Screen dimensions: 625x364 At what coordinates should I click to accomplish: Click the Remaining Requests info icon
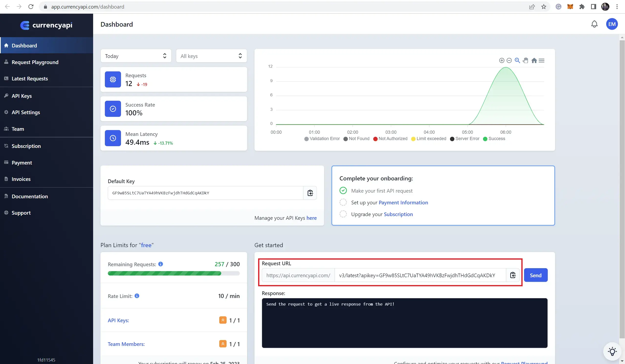160,264
